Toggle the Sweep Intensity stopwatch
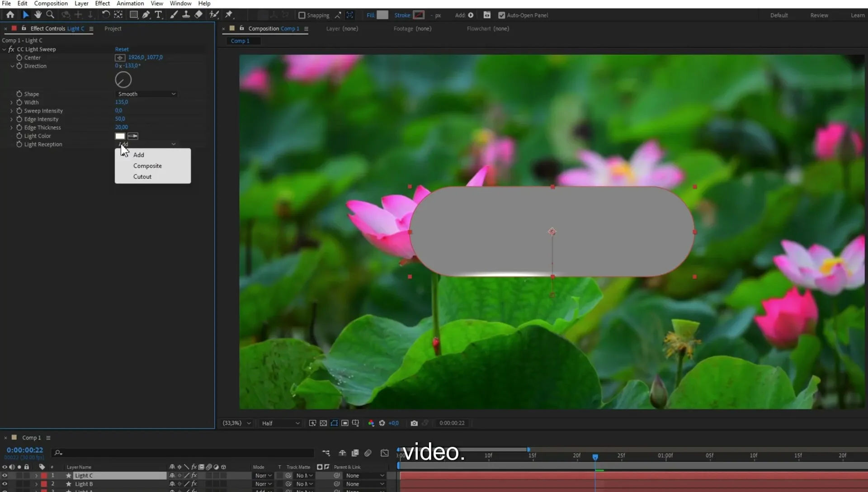The width and height of the screenshot is (868, 492). click(x=19, y=111)
